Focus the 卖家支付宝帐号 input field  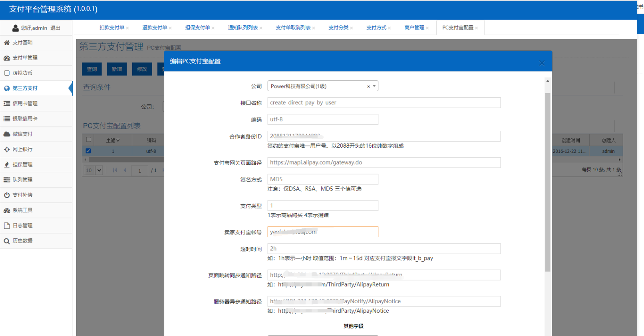[x=323, y=232]
